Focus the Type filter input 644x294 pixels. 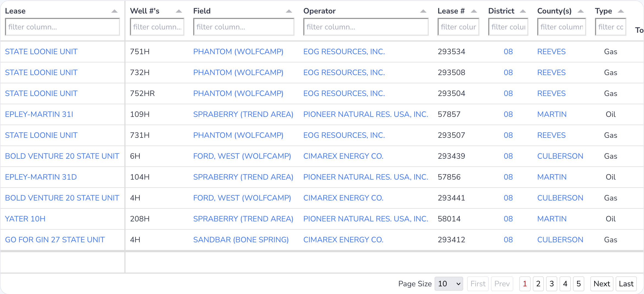click(x=611, y=27)
